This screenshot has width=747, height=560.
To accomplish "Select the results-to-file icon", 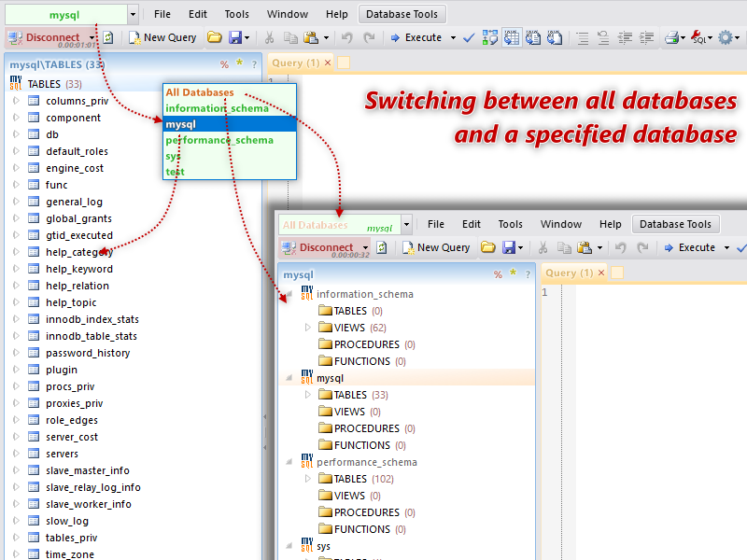I will point(554,37).
